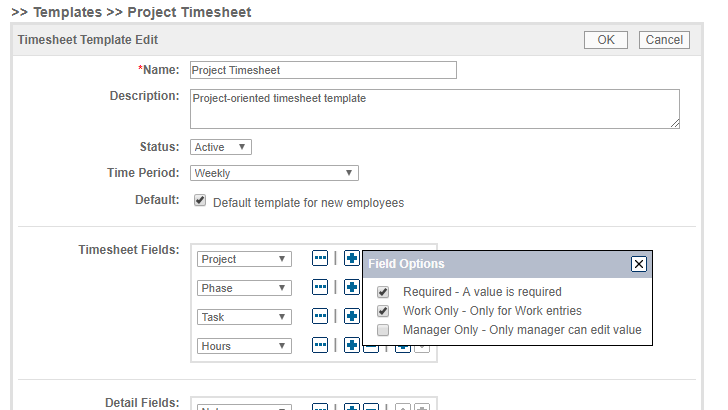728x410 pixels.
Task: Click the plus icon in the Hours row
Action: tap(352, 345)
